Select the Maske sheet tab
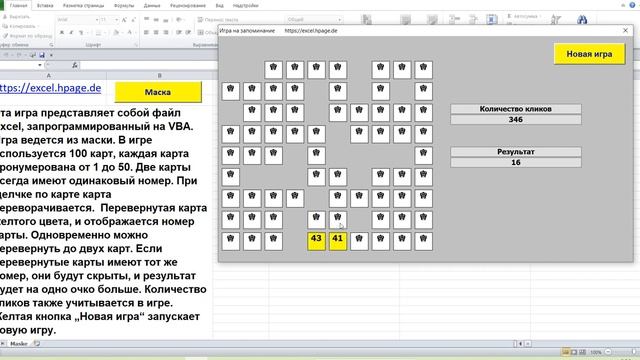This screenshot has width=640, height=360. (18, 344)
